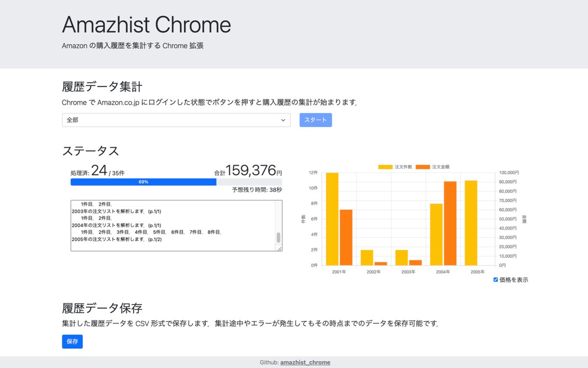Click the 2005年 yellow order count bar

click(471, 223)
